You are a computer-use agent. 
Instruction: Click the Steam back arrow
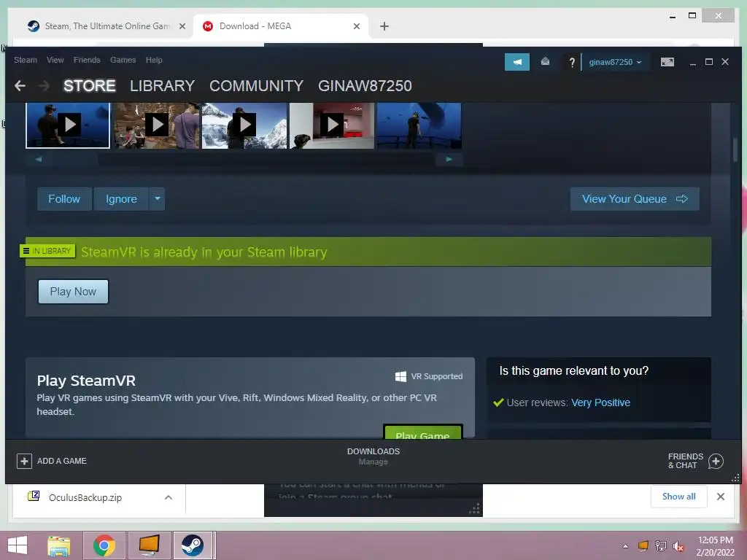[x=20, y=86]
